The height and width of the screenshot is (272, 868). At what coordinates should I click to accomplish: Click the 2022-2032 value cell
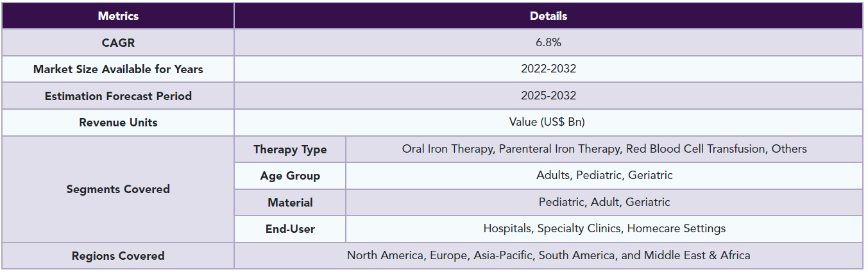pos(549,69)
